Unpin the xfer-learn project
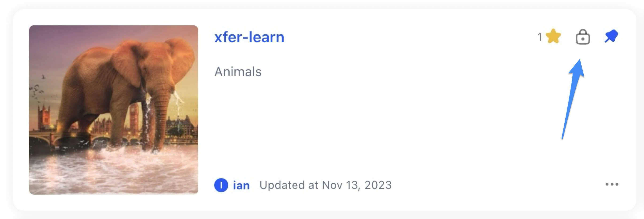This screenshot has height=219, width=644. point(612,36)
